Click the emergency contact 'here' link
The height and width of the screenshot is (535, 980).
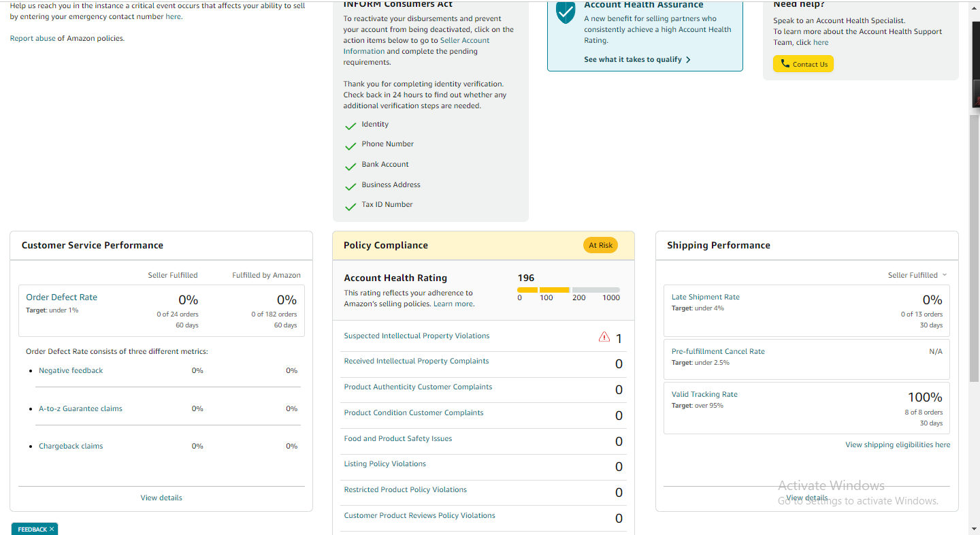click(x=174, y=16)
